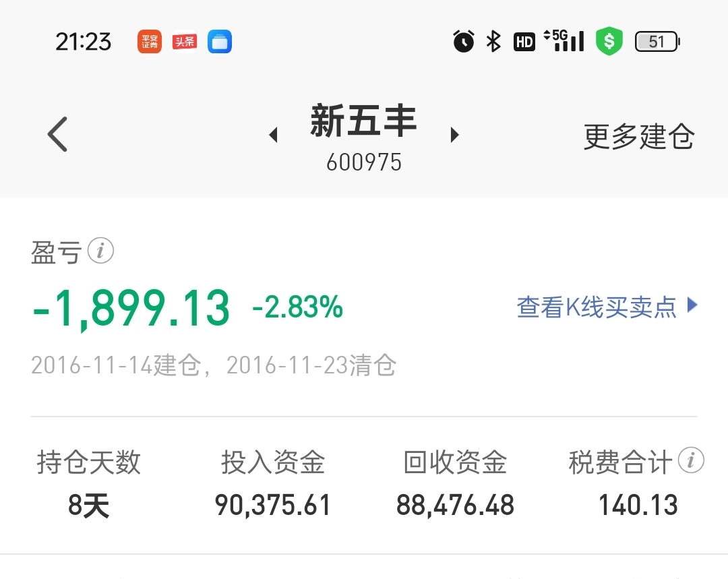Tap the 2016-11-14建仓 date line
Image resolution: width=728 pixels, height=579 pixels.
(x=214, y=365)
